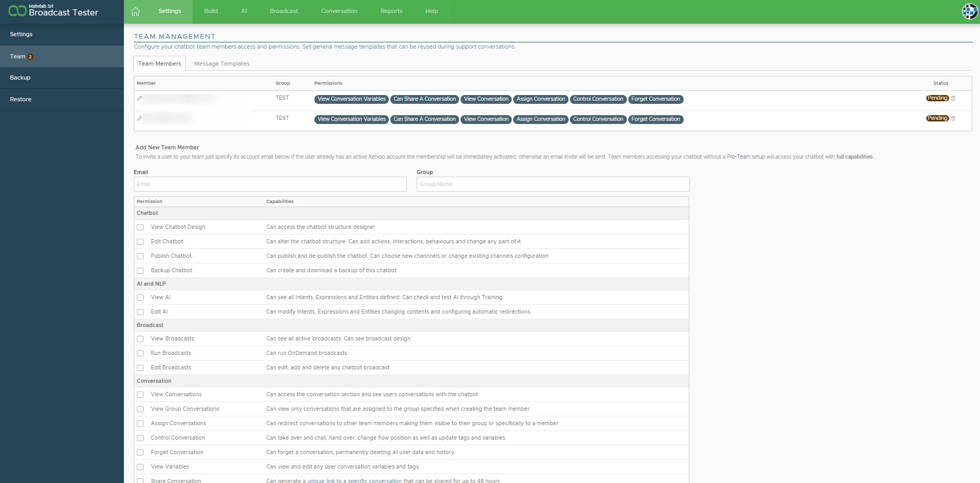
Task: Delete the second team member using the trash icon
Action: 953,118
